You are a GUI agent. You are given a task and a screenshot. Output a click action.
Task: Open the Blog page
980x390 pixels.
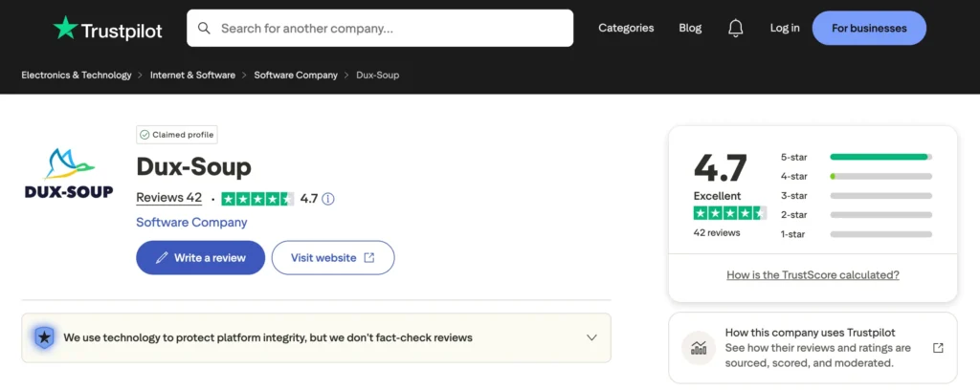point(690,28)
